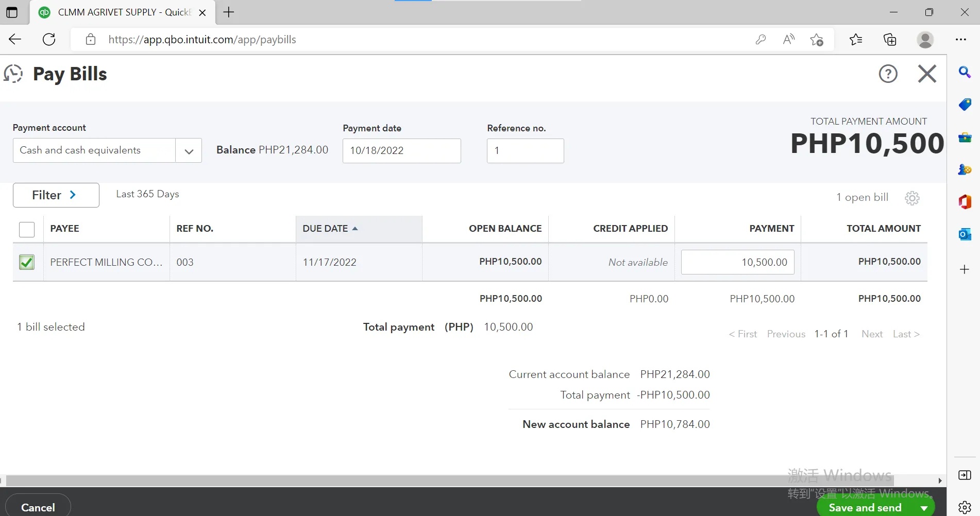This screenshot has width=980, height=516.
Task: Select all bills header checkbox
Action: (27, 229)
